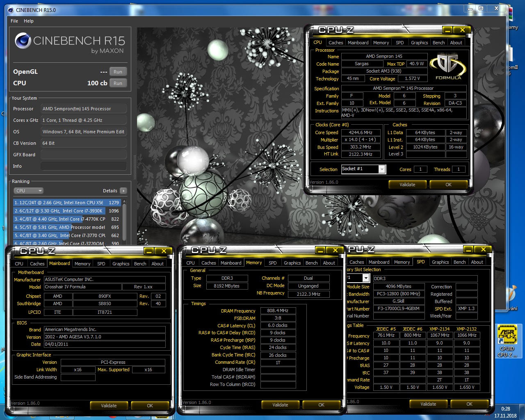Close the CPU-Z Memory window
525x420 pixels.
coord(335,250)
